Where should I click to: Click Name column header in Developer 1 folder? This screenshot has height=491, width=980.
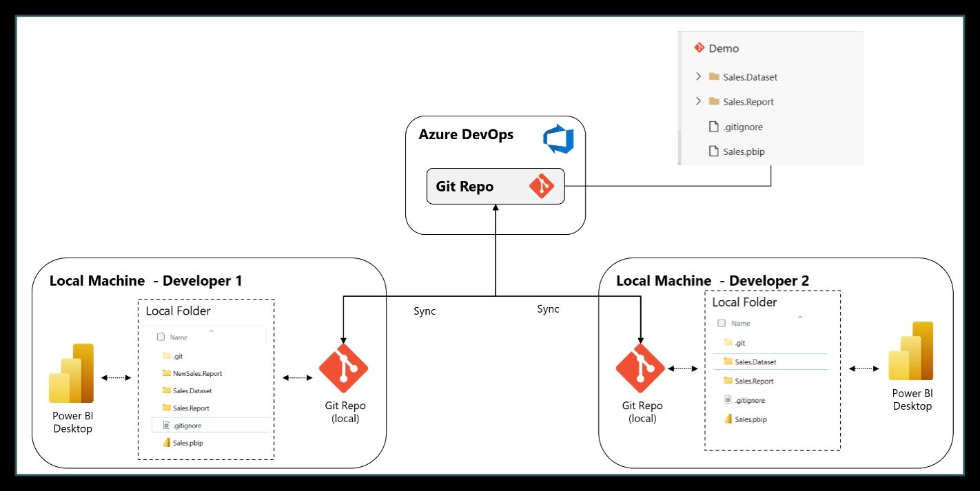[178, 337]
